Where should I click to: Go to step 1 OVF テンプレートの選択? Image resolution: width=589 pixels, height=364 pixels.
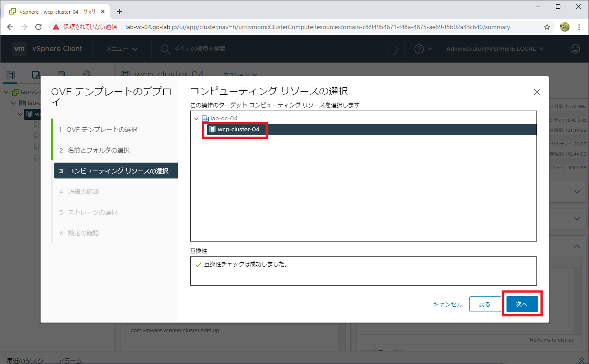coord(98,130)
